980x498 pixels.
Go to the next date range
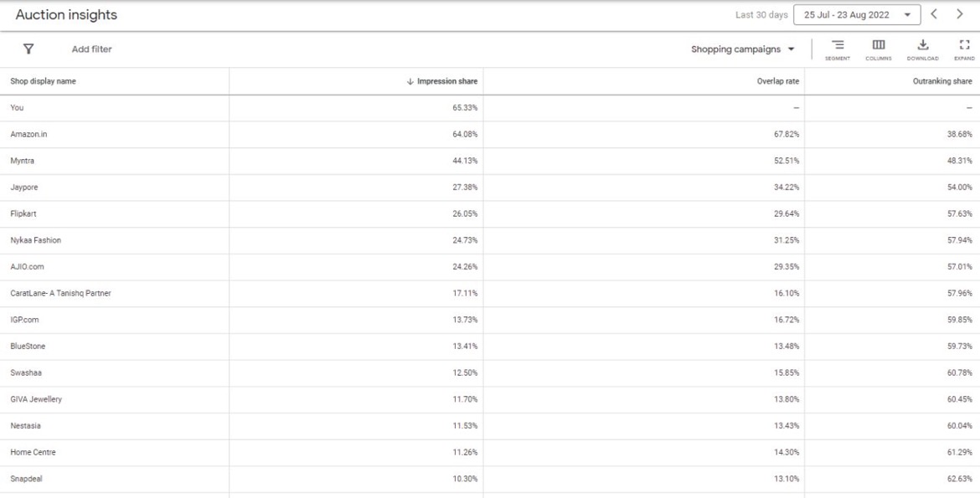[959, 14]
